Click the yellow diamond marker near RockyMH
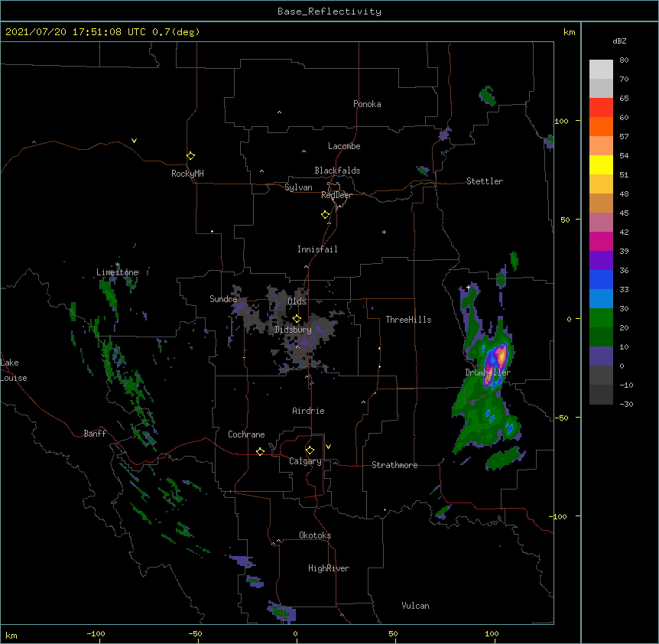 click(x=191, y=156)
